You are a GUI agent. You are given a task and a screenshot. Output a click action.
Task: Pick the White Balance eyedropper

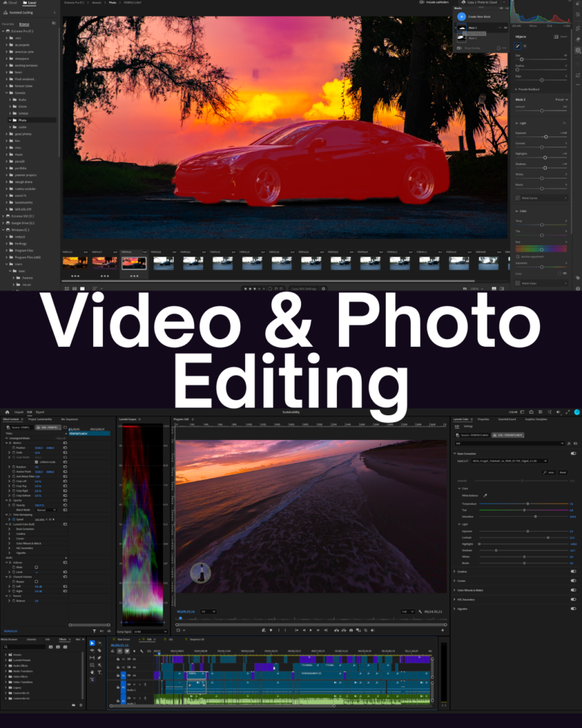pos(485,496)
